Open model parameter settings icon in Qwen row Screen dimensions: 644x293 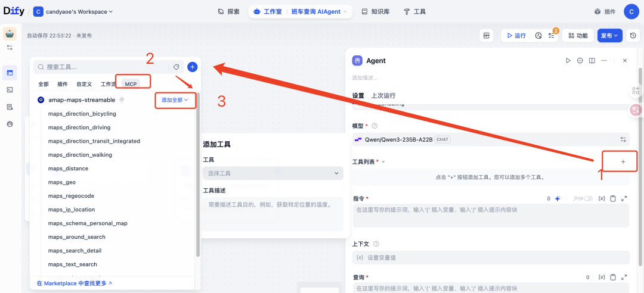[623, 139]
